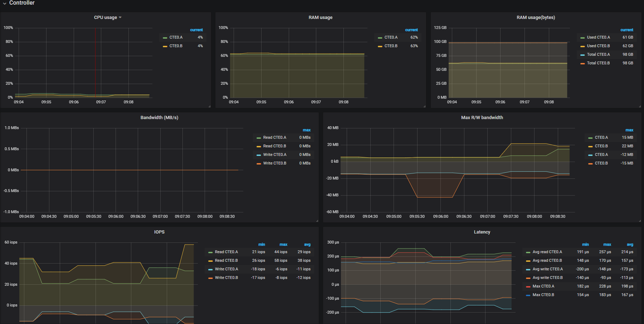This screenshot has height=324, width=644.
Task: Click the 58 iops max value
Action: click(281, 261)
